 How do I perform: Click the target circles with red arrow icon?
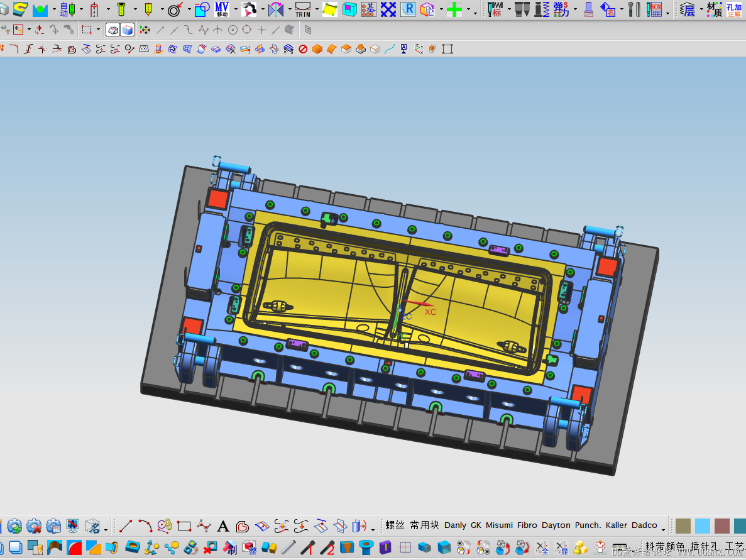175,9
